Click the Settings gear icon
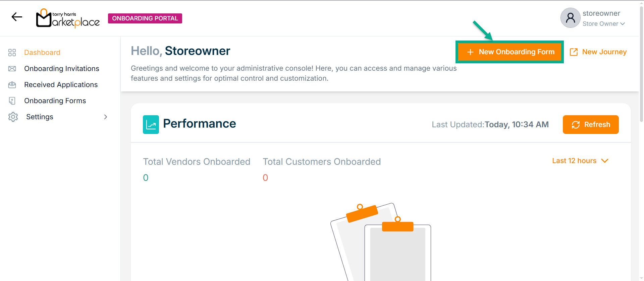This screenshot has width=644, height=281. point(13,117)
